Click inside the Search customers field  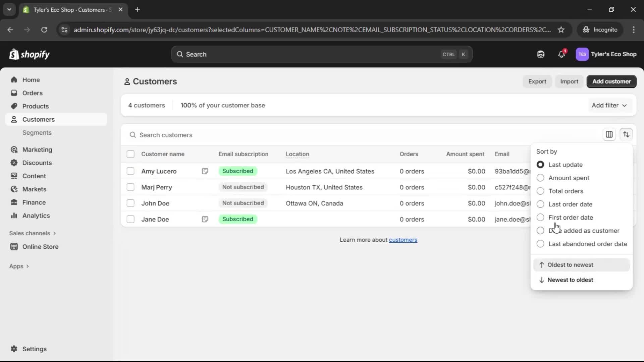tap(235, 135)
